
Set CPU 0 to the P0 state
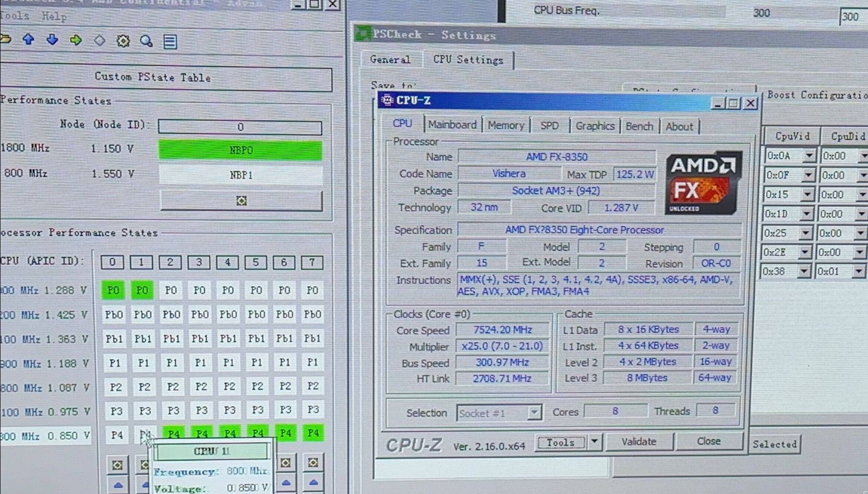[113, 290]
